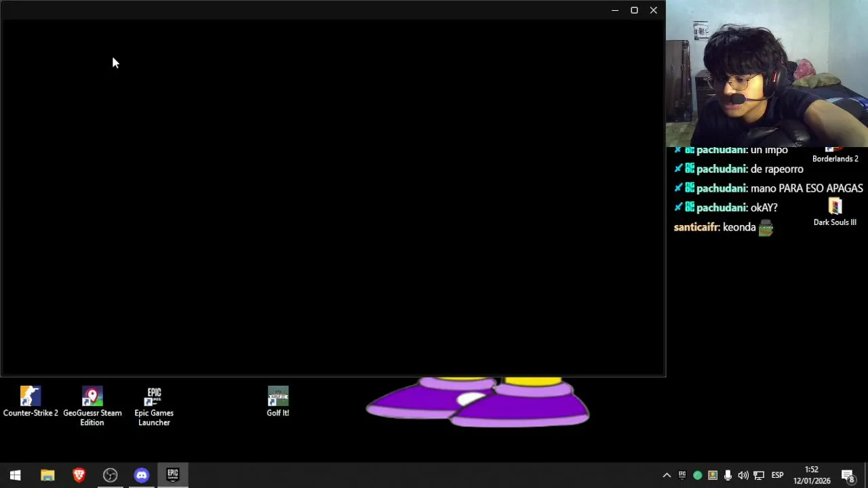Show hidden system tray icons
This screenshot has height=488, width=868.
click(667, 475)
